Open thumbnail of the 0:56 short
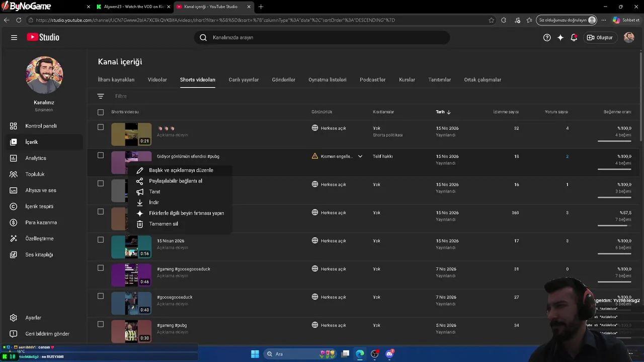The image size is (644, 362). pyautogui.click(x=131, y=247)
